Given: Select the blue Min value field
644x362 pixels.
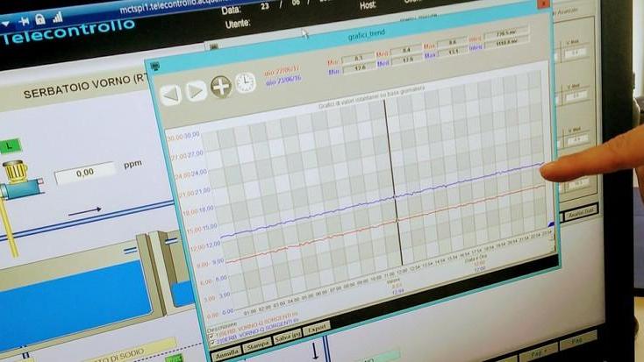Looking at the screenshot, I should tap(359, 67).
